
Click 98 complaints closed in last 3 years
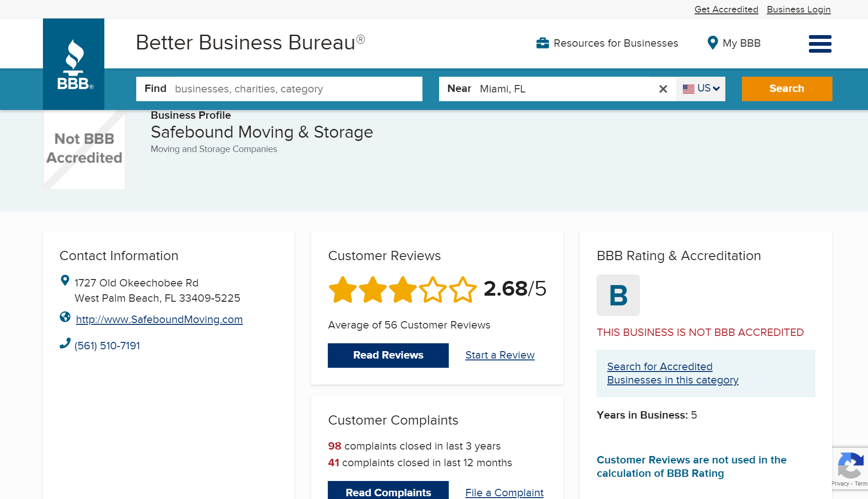414,446
